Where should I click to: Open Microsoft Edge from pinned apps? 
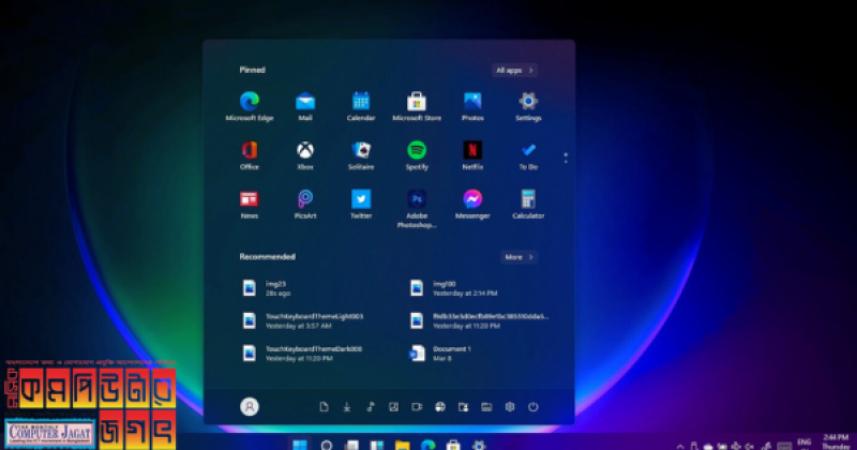point(249,107)
